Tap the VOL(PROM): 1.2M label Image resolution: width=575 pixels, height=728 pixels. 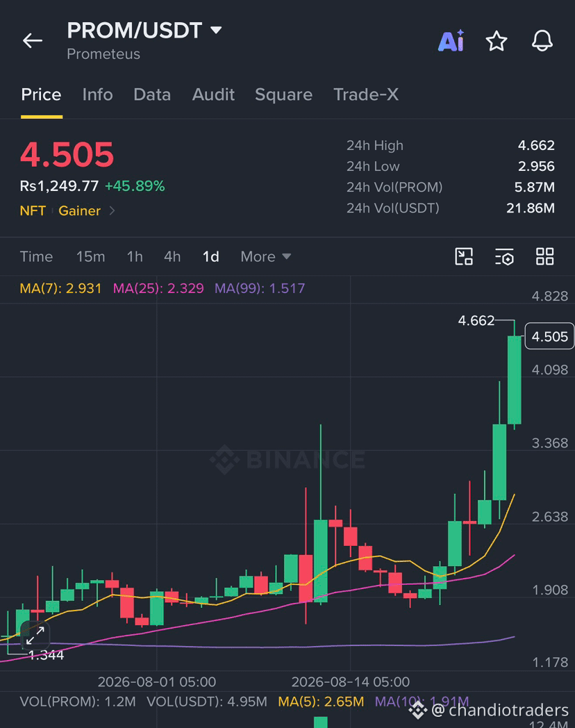78,702
